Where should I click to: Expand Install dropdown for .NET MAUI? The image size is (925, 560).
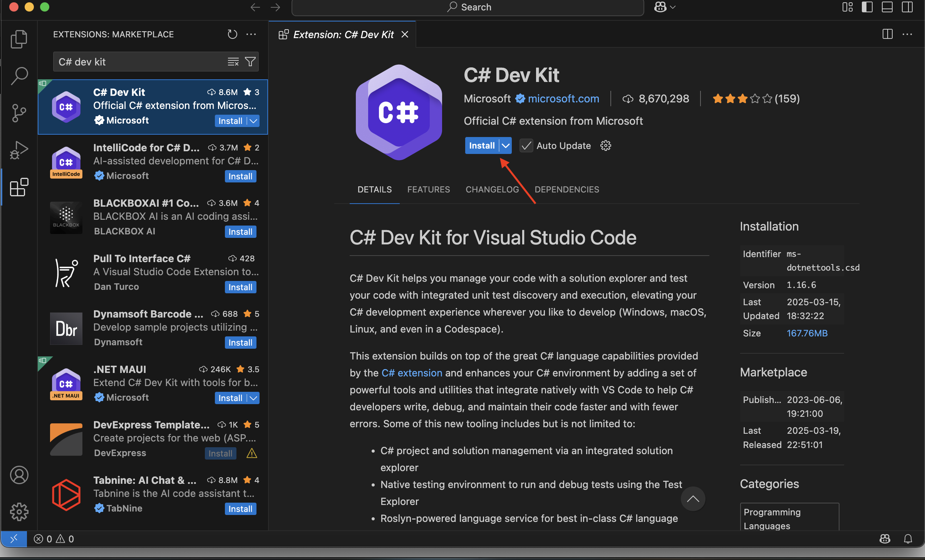pos(253,398)
